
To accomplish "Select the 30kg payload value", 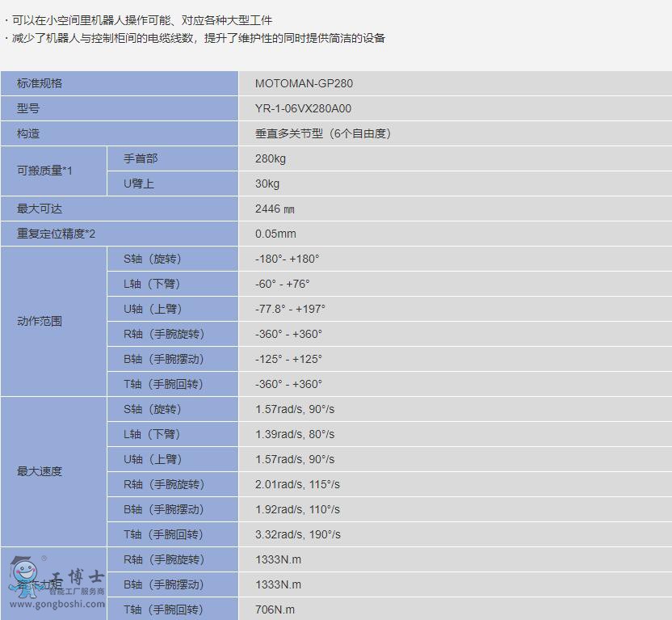I will (267, 183).
